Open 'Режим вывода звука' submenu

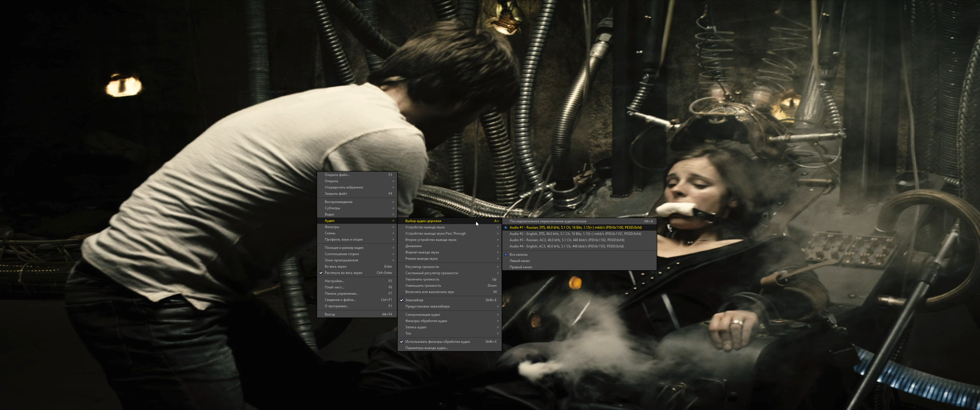coord(449,259)
